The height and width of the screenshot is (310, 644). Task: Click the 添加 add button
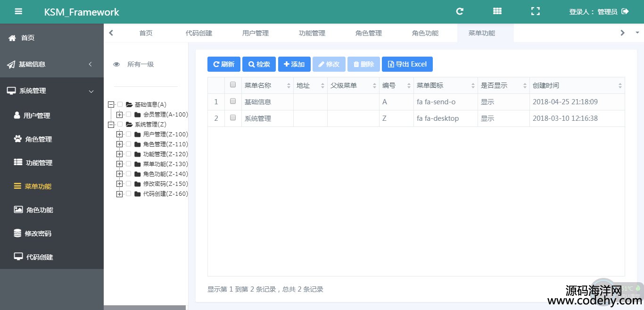[294, 64]
